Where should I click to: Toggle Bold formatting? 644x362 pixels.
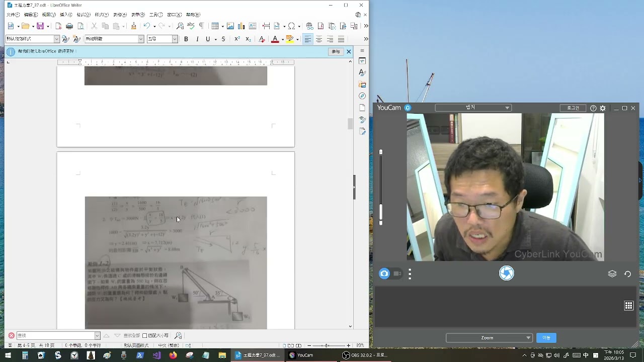pyautogui.click(x=186, y=39)
